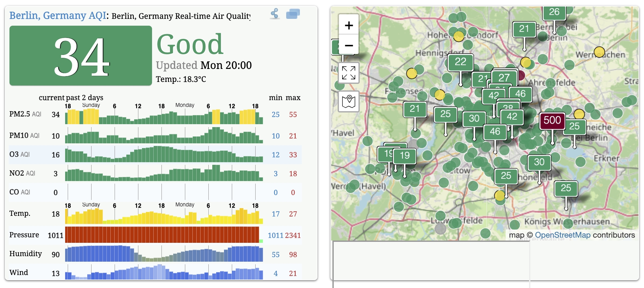
Task: Click the Humidity history chart
Action: click(x=164, y=254)
